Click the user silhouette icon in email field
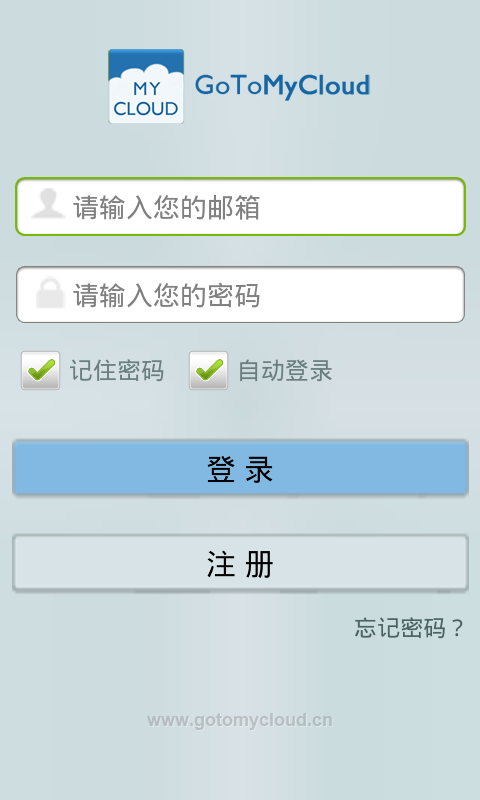480x800 pixels. click(x=48, y=204)
